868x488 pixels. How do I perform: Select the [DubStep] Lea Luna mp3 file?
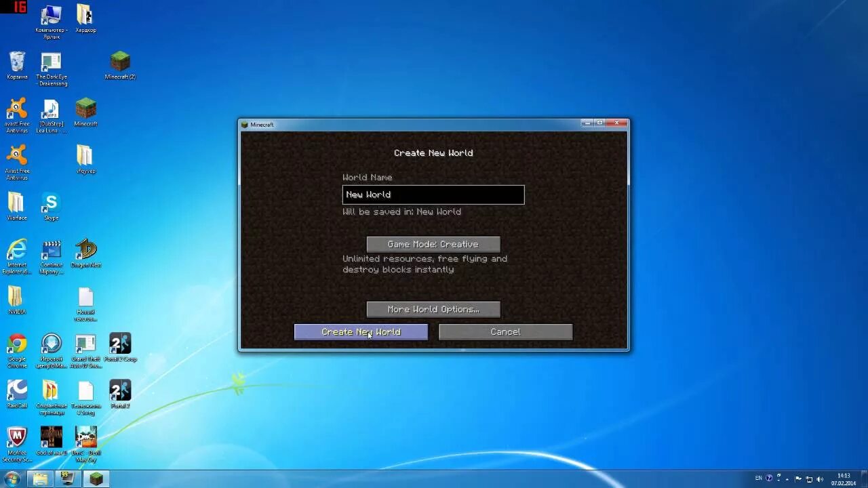click(x=52, y=115)
